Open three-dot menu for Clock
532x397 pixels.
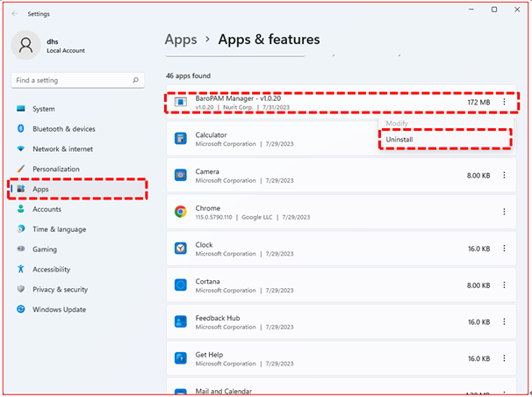[x=504, y=249]
